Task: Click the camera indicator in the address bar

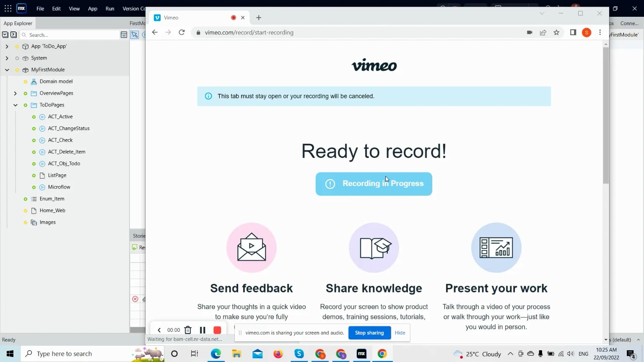Action: coord(530,32)
